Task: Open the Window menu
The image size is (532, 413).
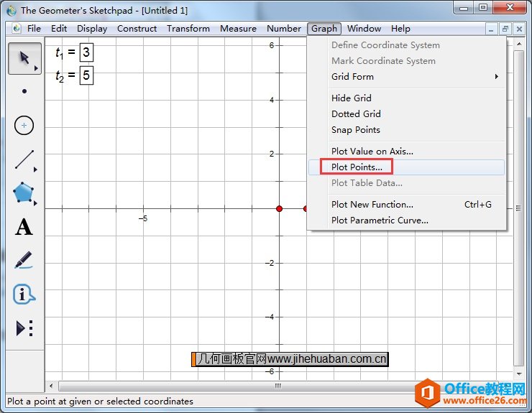Action: point(364,29)
